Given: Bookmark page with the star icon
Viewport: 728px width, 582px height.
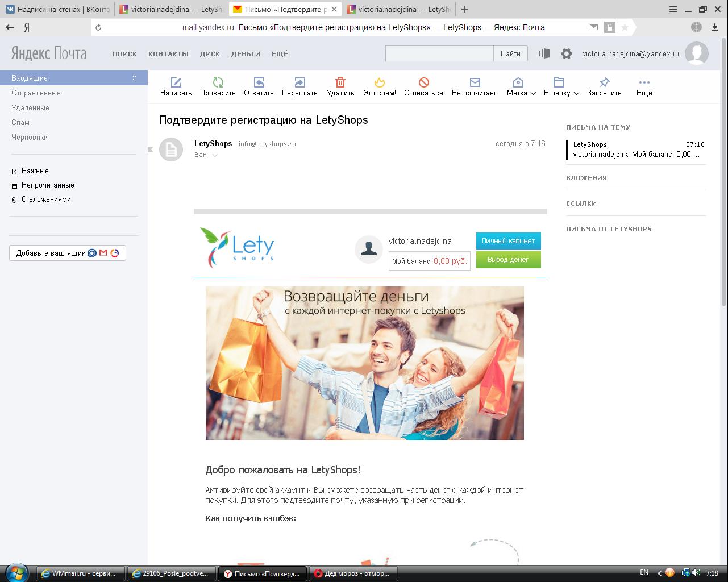Looking at the screenshot, I should 625,27.
